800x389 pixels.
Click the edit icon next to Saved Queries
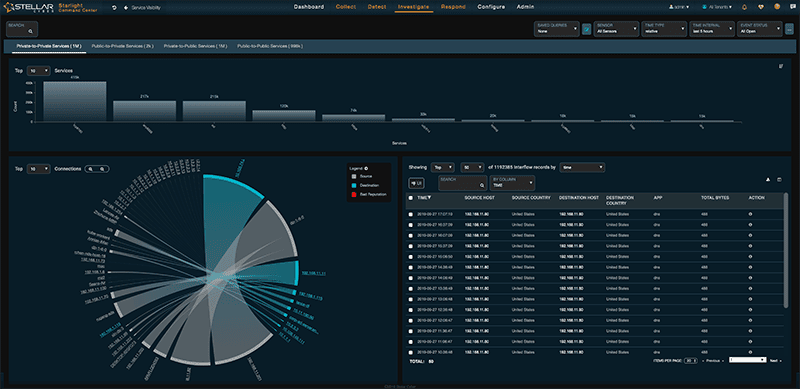(587, 29)
